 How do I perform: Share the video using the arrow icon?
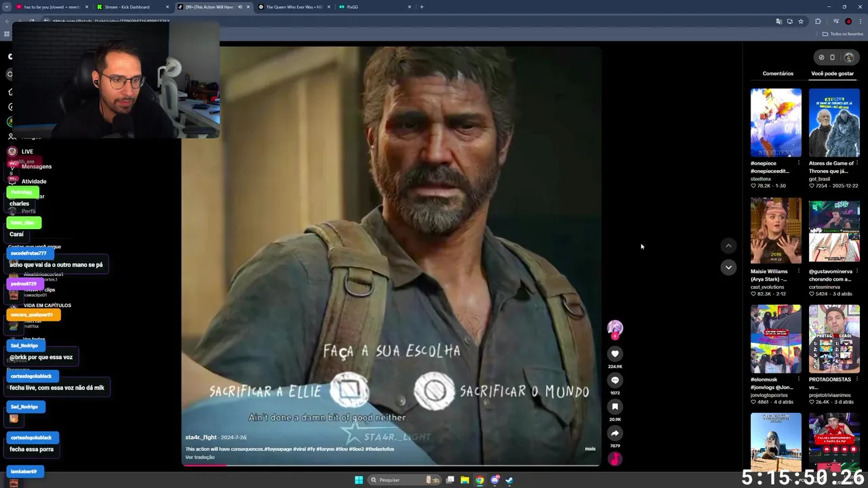pos(615,433)
